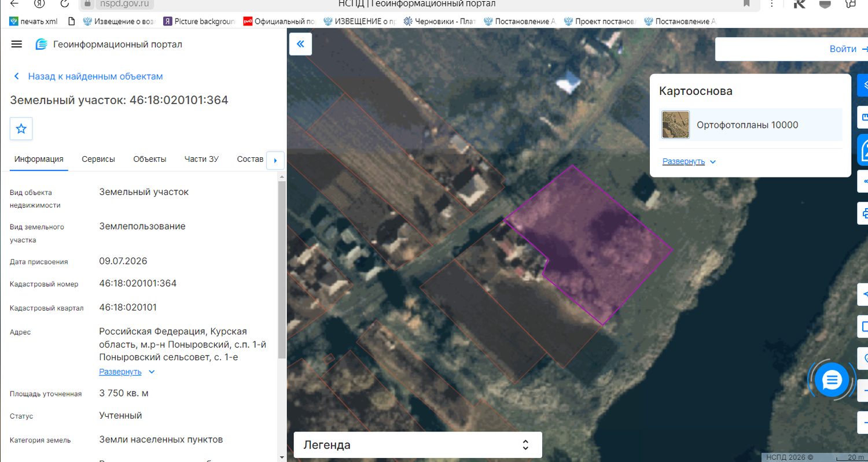Open the Официальный по... RZD bookmark
This screenshot has height=462, width=868.
pyautogui.click(x=279, y=21)
